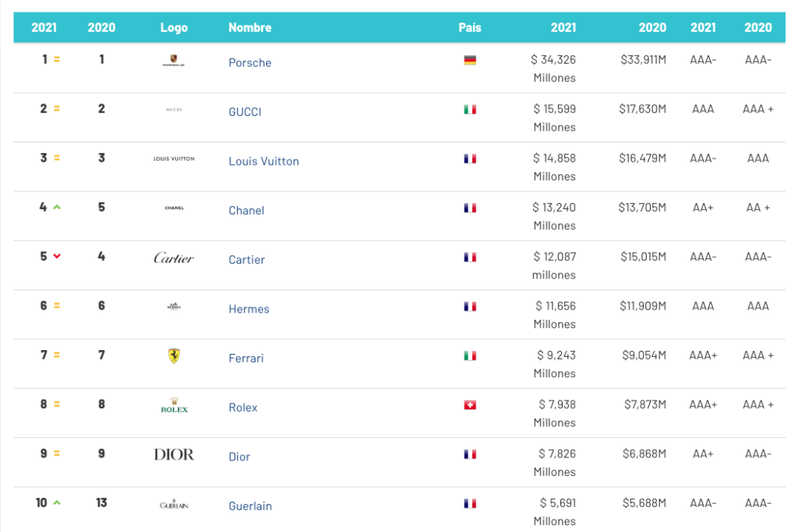Open the Louis Vuitton name link
The height and width of the screenshot is (532, 797).
coord(263,162)
